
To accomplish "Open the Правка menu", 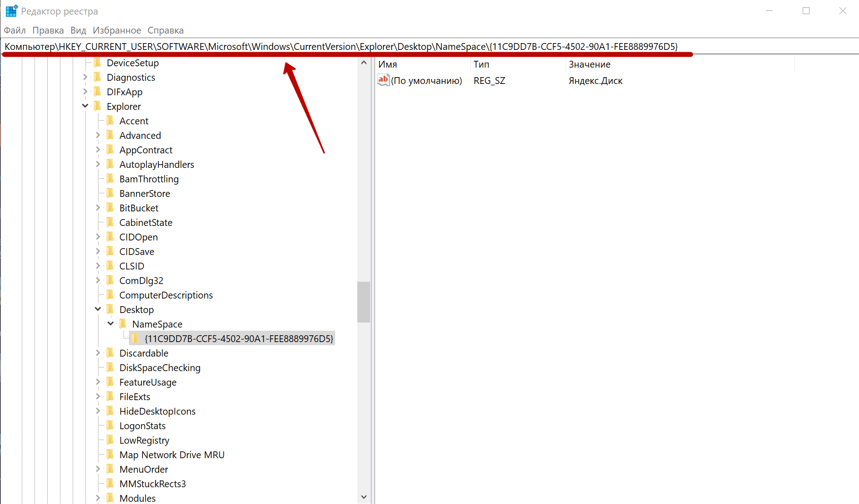I will click(x=48, y=30).
